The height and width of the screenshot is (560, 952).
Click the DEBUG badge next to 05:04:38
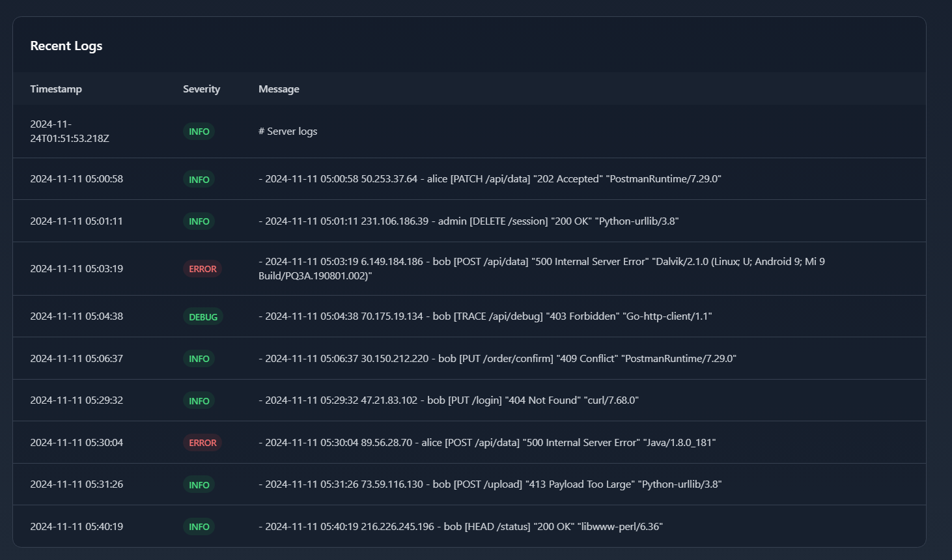click(x=203, y=316)
